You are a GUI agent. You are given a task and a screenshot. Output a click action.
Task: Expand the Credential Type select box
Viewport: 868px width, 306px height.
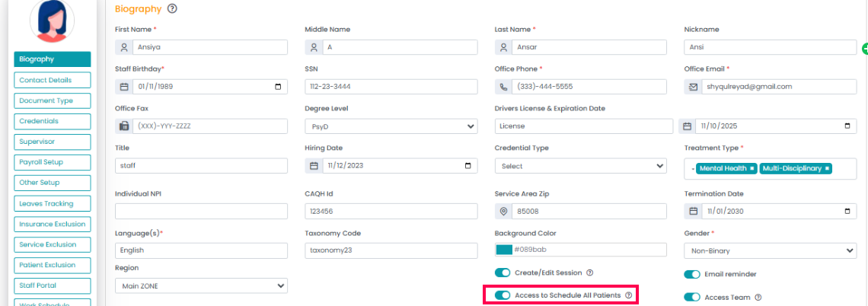coord(580,166)
